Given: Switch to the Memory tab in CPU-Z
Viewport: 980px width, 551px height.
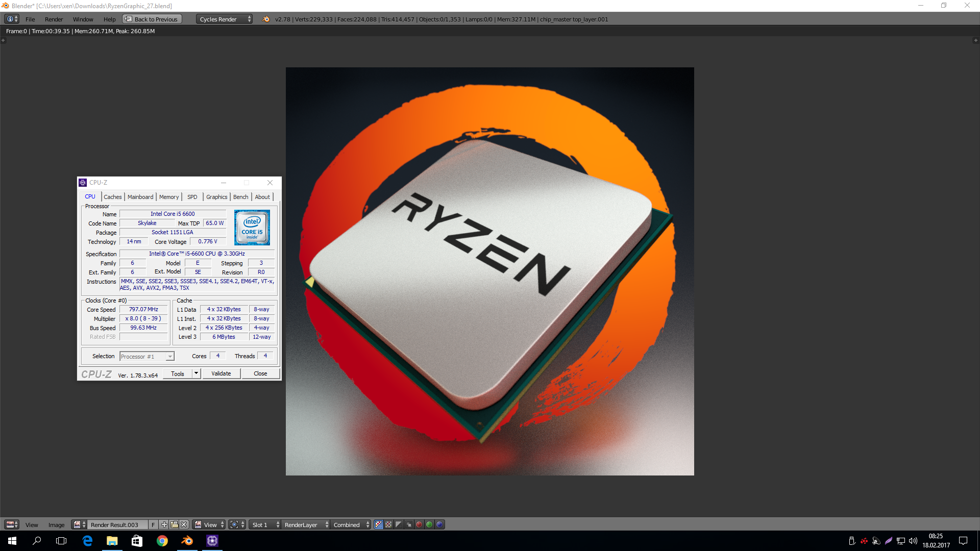Looking at the screenshot, I should [x=169, y=197].
